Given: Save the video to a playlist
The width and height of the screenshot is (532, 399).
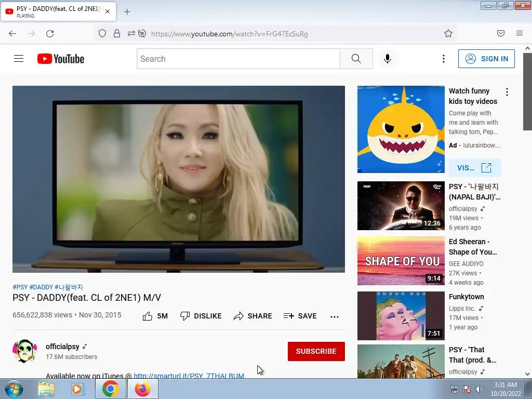Looking at the screenshot, I should pos(300,316).
